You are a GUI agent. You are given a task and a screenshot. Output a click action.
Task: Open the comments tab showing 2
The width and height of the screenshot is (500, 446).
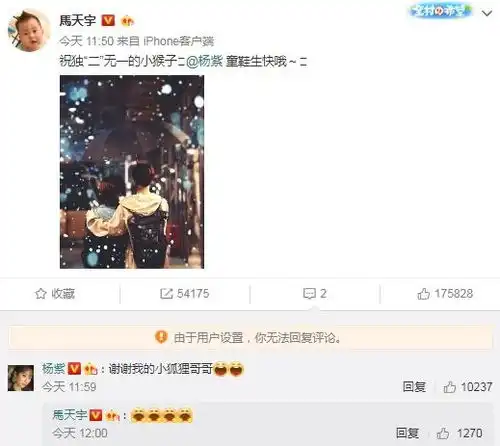click(315, 294)
